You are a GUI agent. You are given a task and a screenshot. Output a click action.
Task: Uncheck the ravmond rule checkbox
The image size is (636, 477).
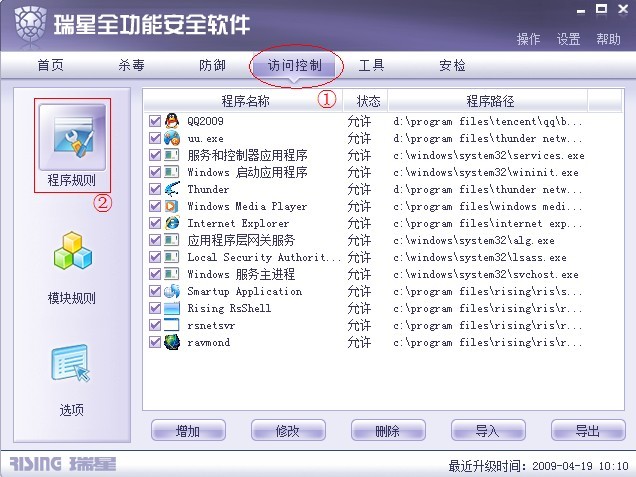click(x=155, y=342)
